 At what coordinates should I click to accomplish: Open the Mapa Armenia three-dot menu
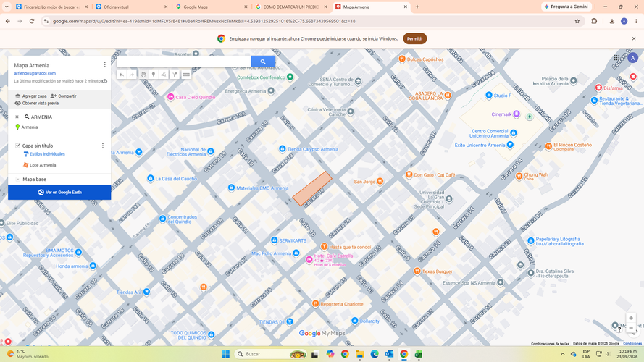[x=105, y=65]
